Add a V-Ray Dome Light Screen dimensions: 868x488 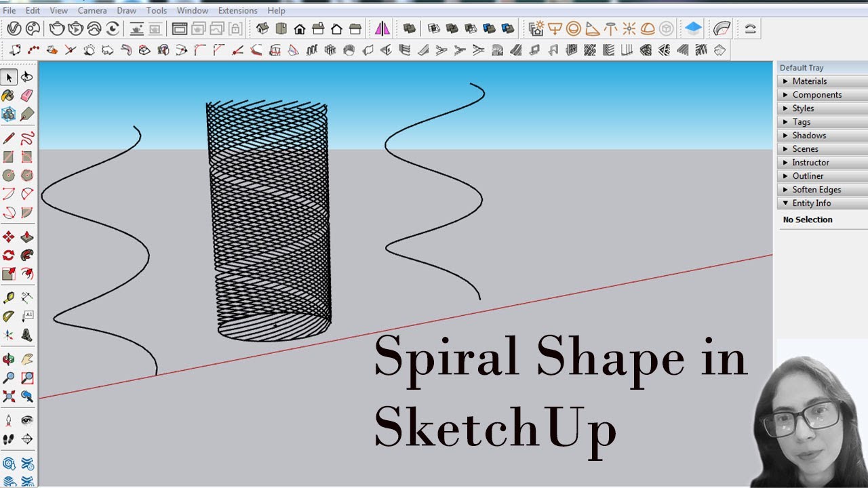click(x=648, y=28)
